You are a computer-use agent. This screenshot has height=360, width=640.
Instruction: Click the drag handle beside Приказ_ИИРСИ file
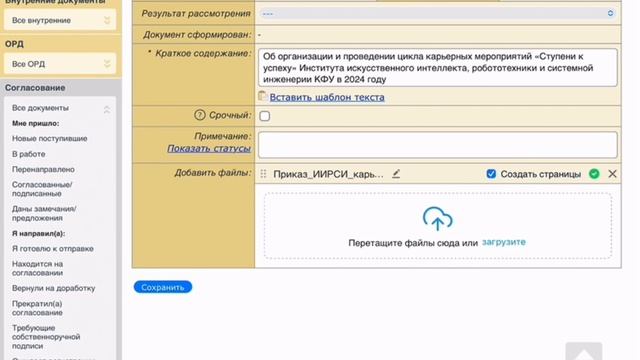click(263, 174)
